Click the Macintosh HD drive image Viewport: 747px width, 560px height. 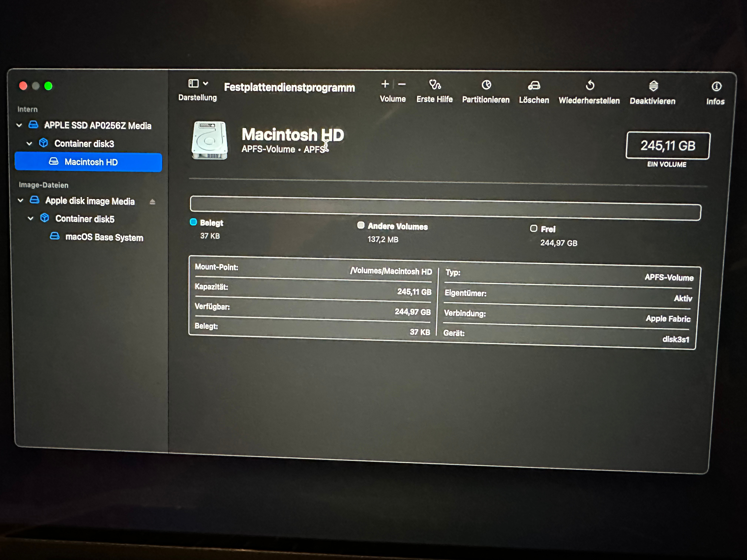point(209,140)
